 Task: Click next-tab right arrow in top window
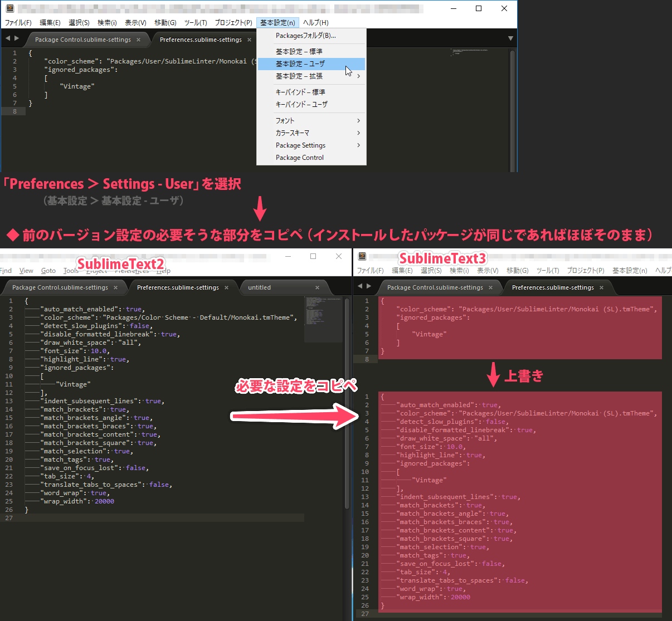[17, 38]
